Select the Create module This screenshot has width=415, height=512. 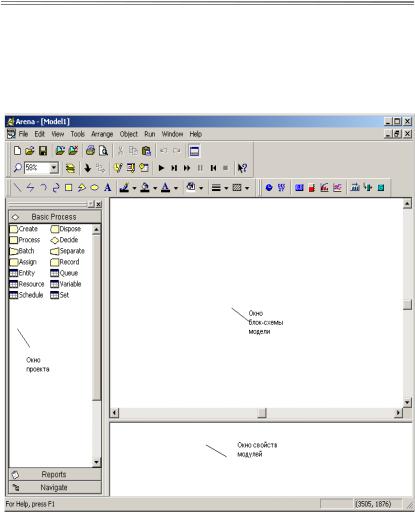[23, 229]
